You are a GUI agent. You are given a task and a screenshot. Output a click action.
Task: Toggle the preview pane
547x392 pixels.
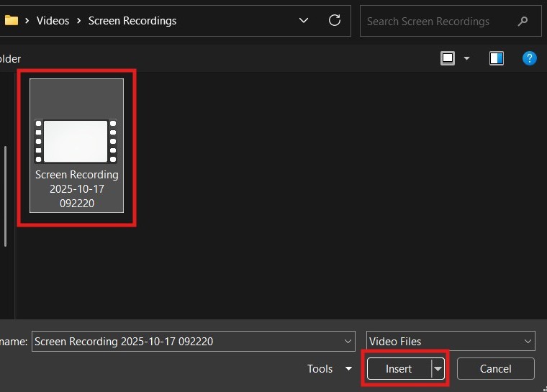coord(496,58)
